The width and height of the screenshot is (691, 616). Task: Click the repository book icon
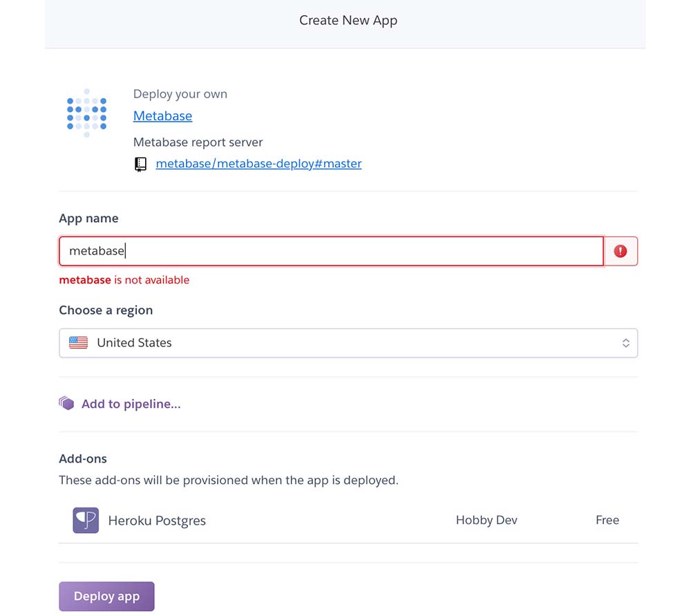[140, 165]
